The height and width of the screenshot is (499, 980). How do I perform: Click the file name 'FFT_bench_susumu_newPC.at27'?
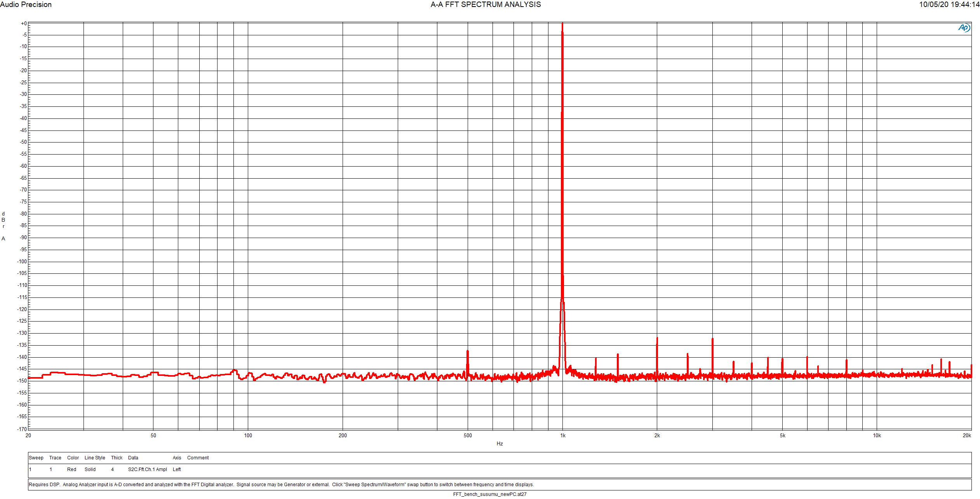coord(490,494)
